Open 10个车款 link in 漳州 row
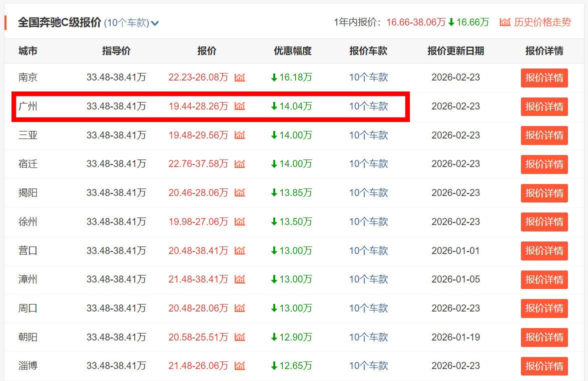This screenshot has width=588, height=381. pyautogui.click(x=369, y=279)
